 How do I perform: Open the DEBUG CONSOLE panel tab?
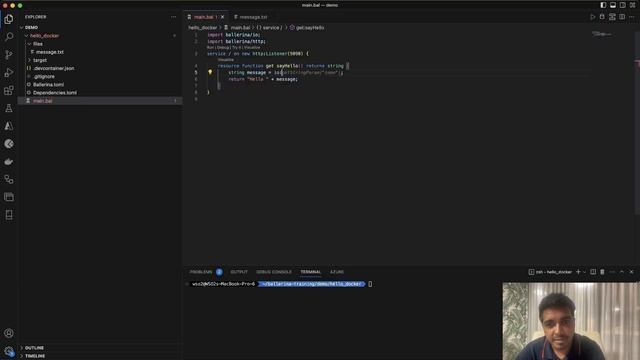pos(274,272)
